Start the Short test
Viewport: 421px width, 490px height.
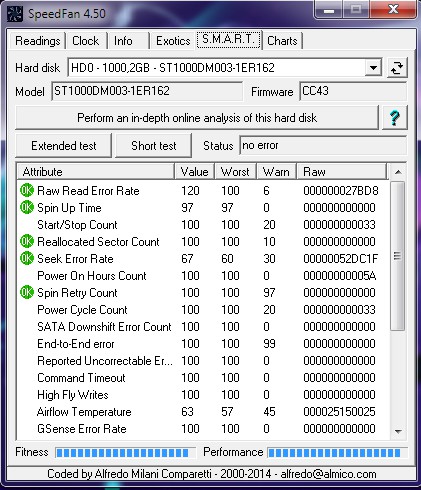click(x=153, y=146)
